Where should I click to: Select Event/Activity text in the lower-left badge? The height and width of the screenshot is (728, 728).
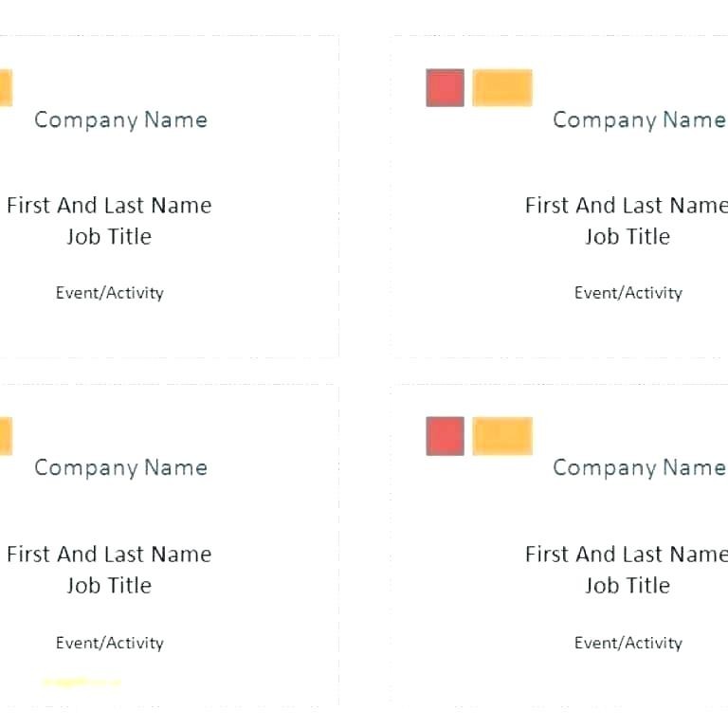[110, 643]
